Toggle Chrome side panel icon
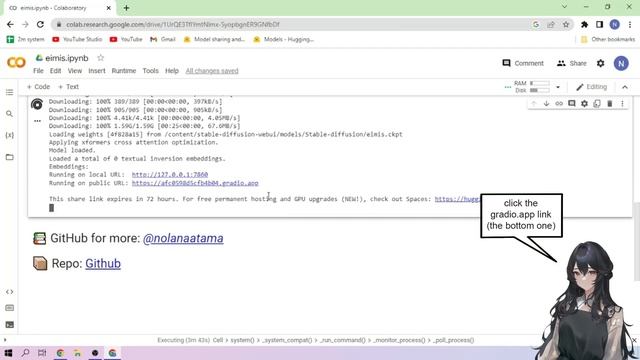The image size is (640, 360). pyautogui.click(x=599, y=24)
